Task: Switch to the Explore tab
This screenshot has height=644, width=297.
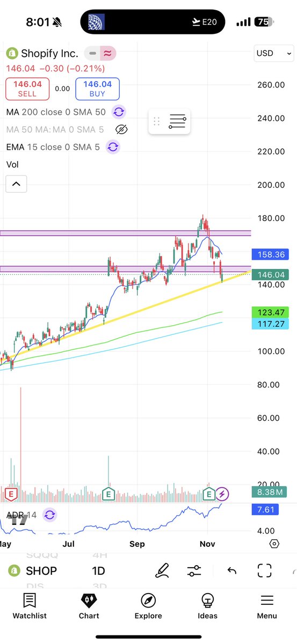Action: click(148, 606)
